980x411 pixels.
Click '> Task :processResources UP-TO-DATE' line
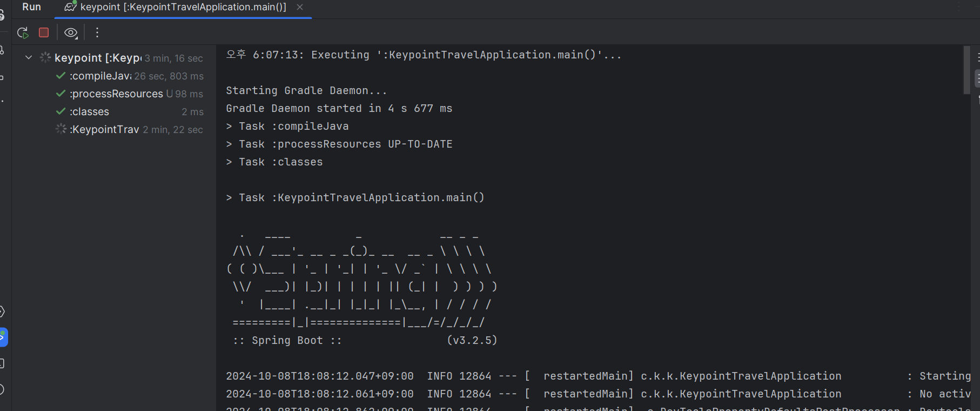click(339, 144)
